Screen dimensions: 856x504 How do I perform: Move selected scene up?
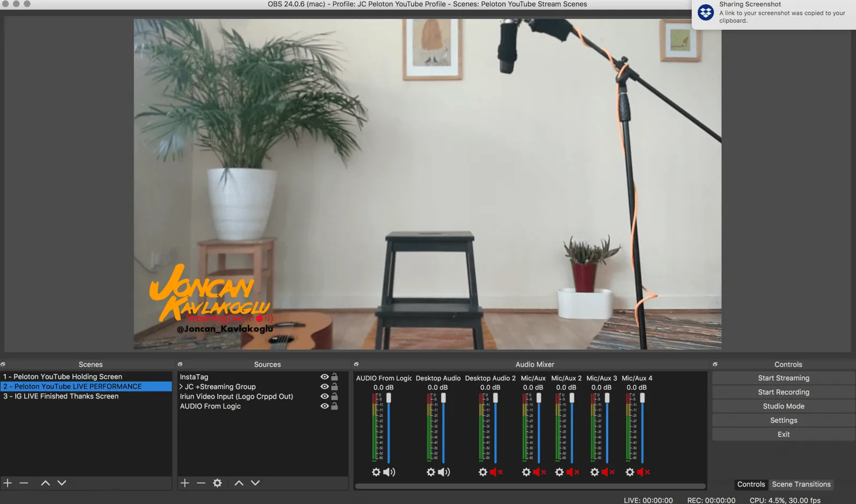[x=45, y=483]
